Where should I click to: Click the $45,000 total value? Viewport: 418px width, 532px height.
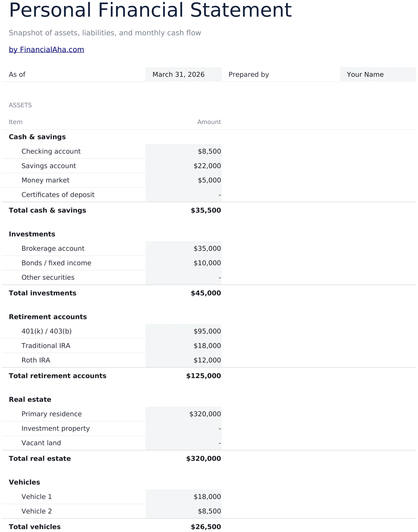click(206, 293)
